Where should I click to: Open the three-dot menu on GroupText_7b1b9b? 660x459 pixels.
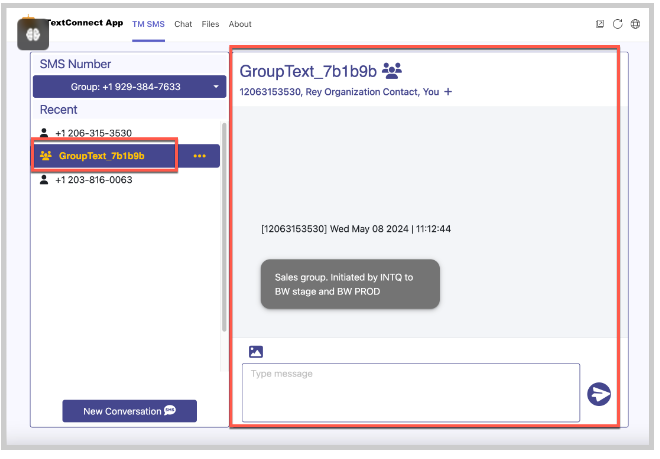coord(200,156)
